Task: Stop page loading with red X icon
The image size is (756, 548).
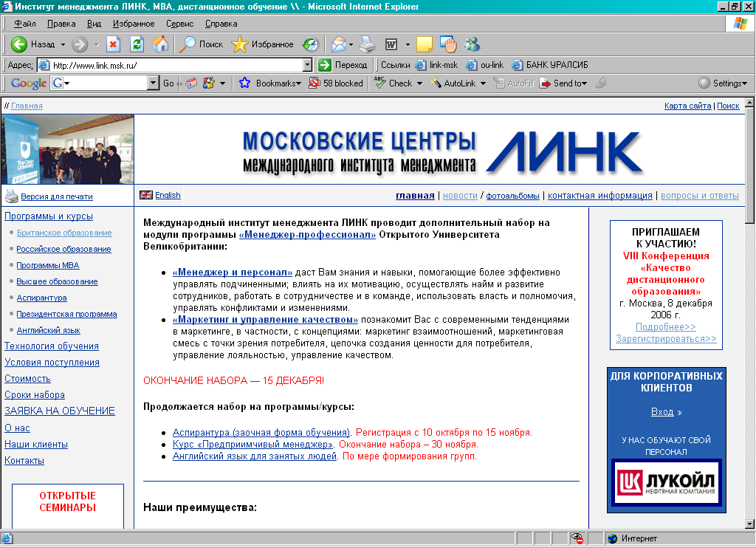Action: coord(113,44)
